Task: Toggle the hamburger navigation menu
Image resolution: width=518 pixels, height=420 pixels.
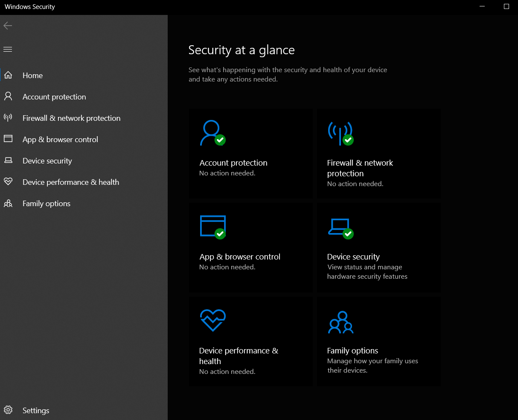Action: pyautogui.click(x=8, y=50)
